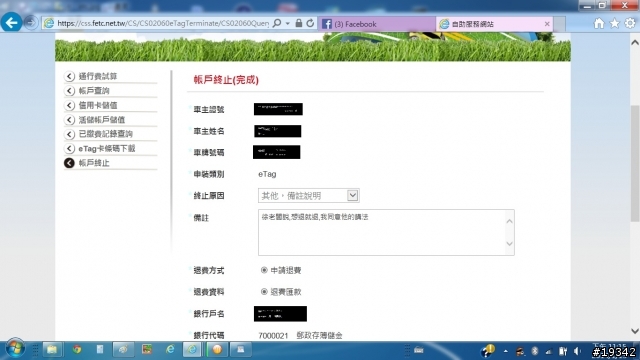Click 備註 textarea scroll down arrow
640x360 pixels.
pyautogui.click(x=509, y=244)
